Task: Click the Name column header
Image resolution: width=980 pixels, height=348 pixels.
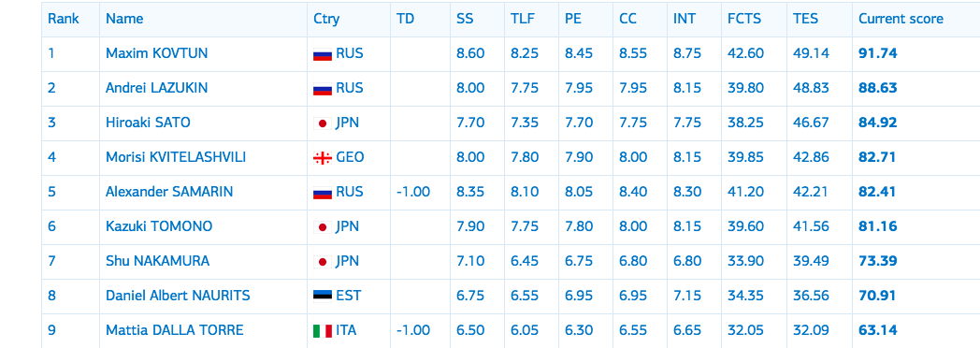Action: point(124,19)
